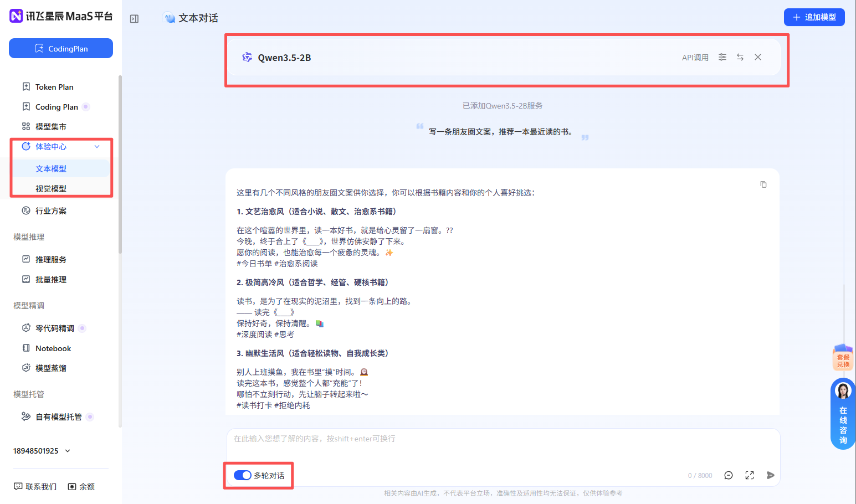Click the 体验中心 menu entry
856x504 pixels.
tap(51, 147)
